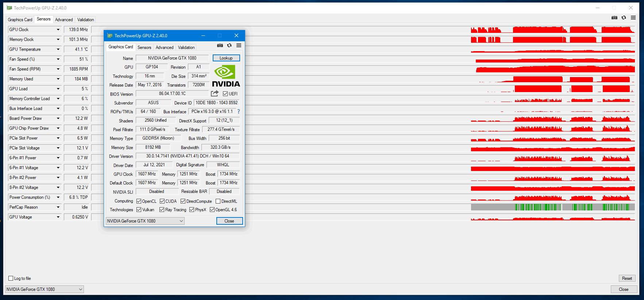Click camera icon in back Sensors window

(x=614, y=18)
